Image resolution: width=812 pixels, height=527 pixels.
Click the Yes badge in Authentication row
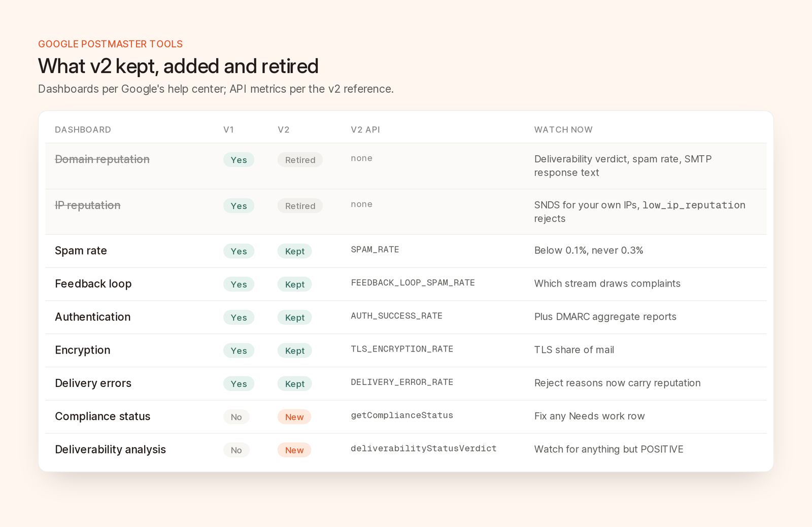point(239,318)
